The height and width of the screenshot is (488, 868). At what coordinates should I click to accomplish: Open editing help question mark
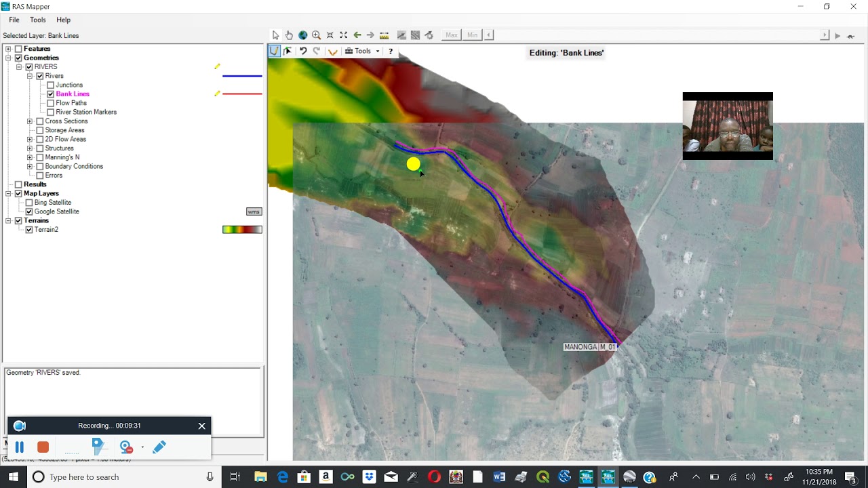[391, 51]
